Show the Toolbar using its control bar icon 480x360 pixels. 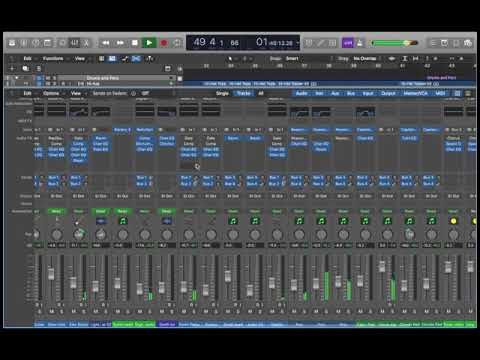pos(48,43)
